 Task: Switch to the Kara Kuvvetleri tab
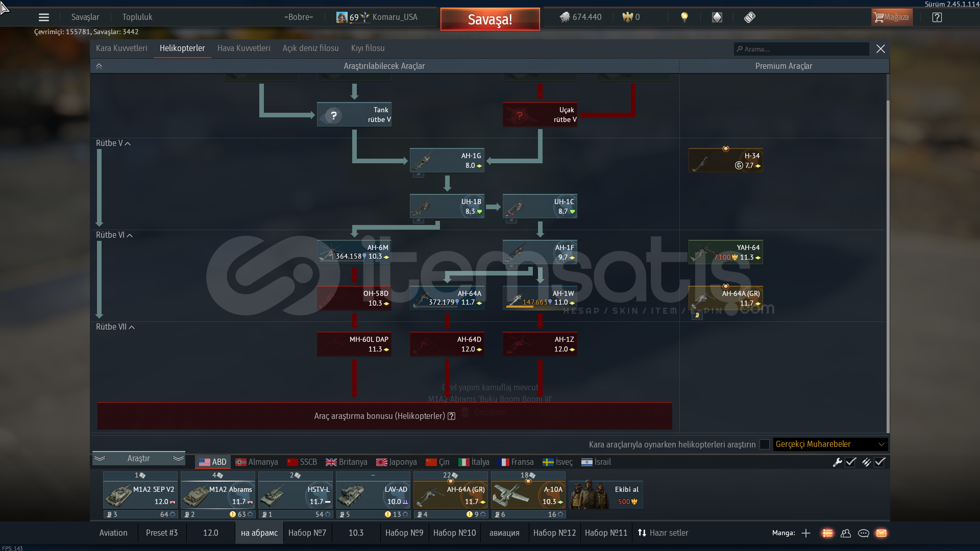(121, 48)
